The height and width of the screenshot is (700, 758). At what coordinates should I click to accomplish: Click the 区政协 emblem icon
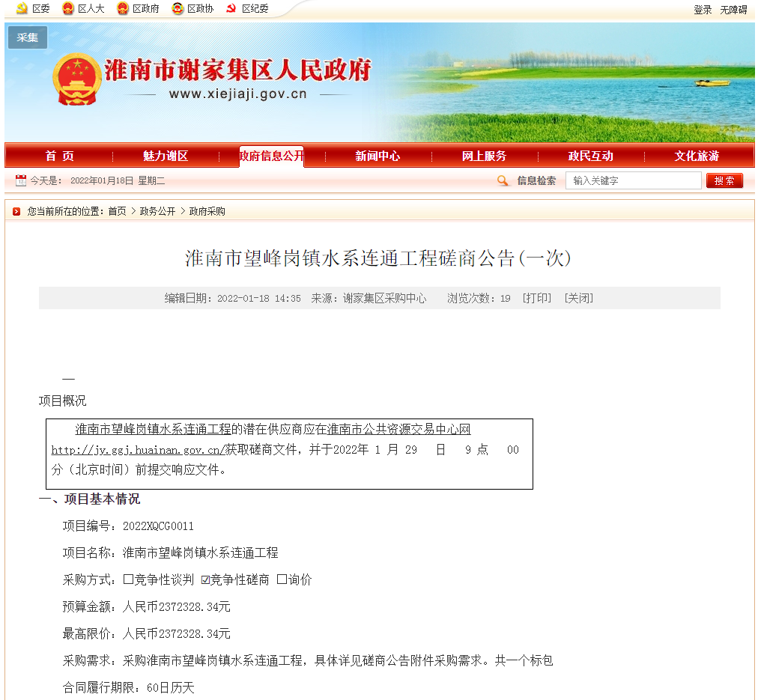pyautogui.click(x=177, y=10)
